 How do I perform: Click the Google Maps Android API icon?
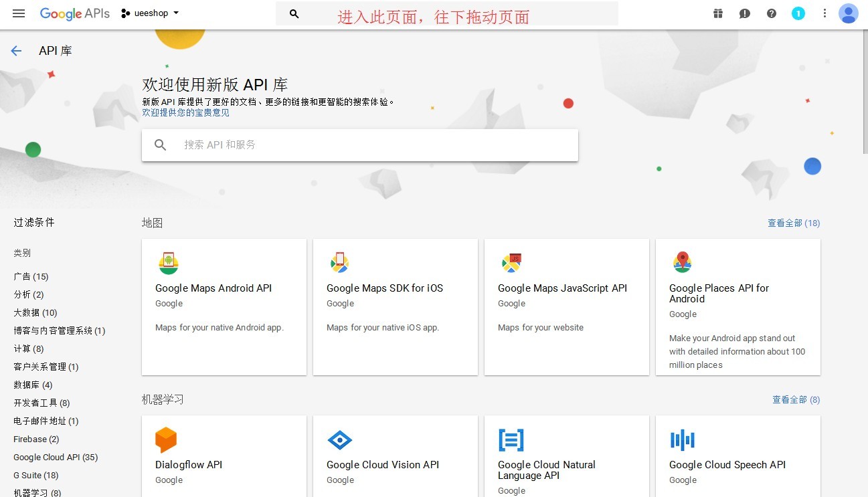[x=169, y=263]
